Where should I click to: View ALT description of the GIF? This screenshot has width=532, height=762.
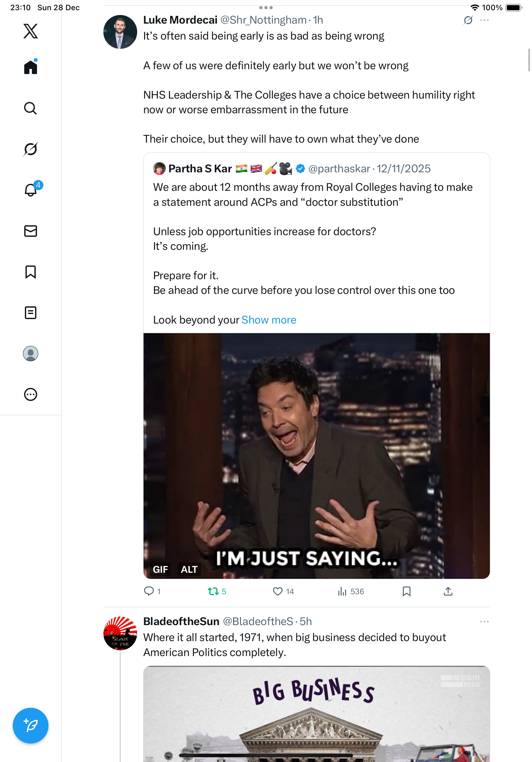coord(189,570)
